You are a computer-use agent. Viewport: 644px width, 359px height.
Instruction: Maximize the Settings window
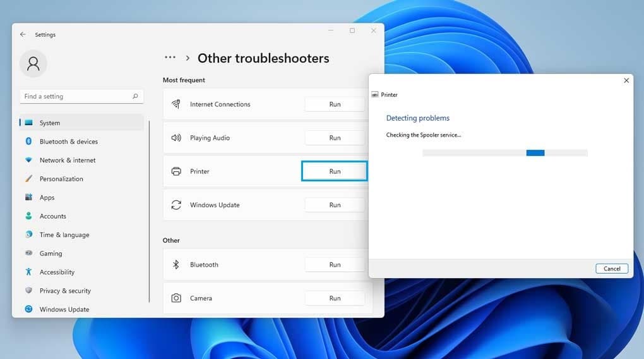point(352,30)
